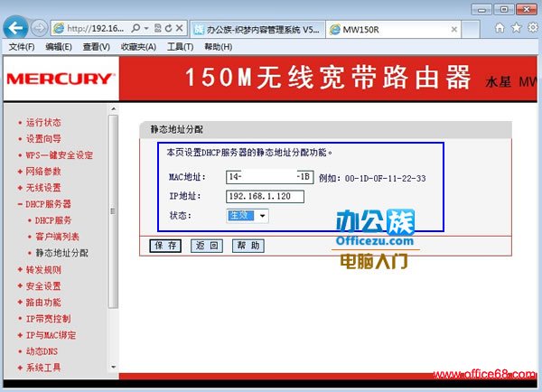
Task: Open the 帮助(H) menu
Action: pos(218,47)
